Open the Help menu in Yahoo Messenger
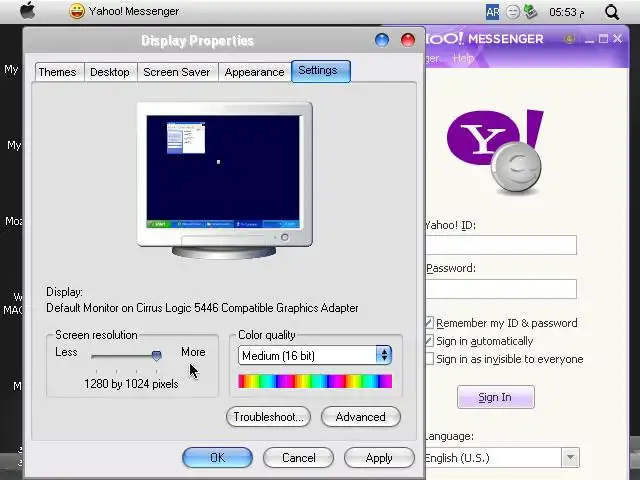Viewport: 640px width, 480px height. pos(464,58)
